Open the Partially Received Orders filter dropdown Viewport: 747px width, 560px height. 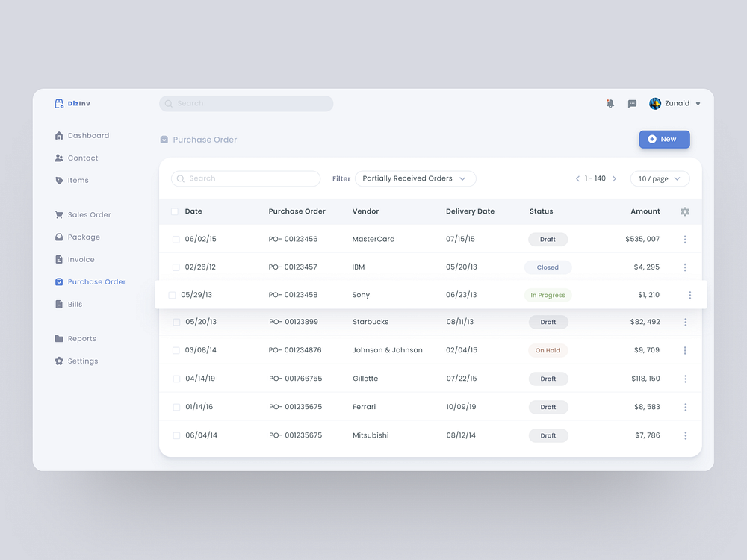coord(415,178)
